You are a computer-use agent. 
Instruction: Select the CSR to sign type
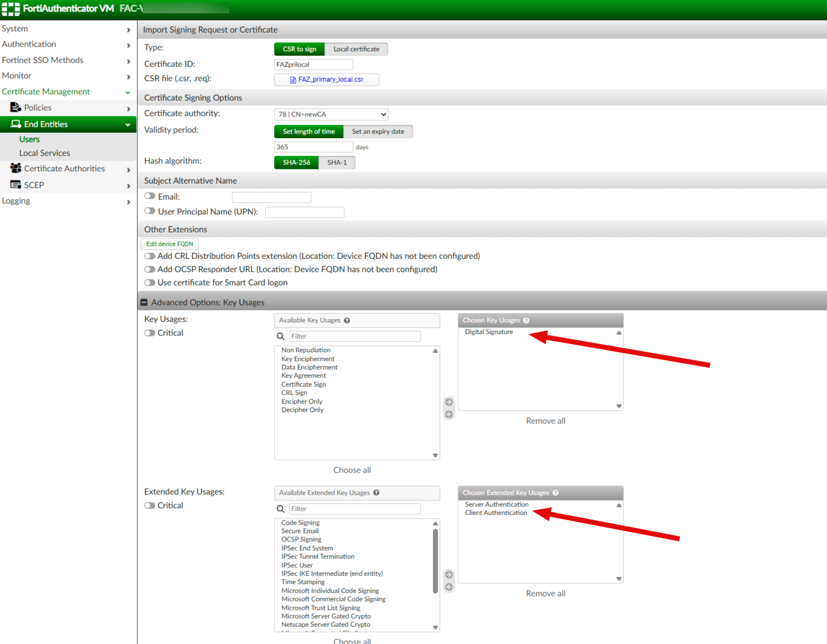point(299,49)
